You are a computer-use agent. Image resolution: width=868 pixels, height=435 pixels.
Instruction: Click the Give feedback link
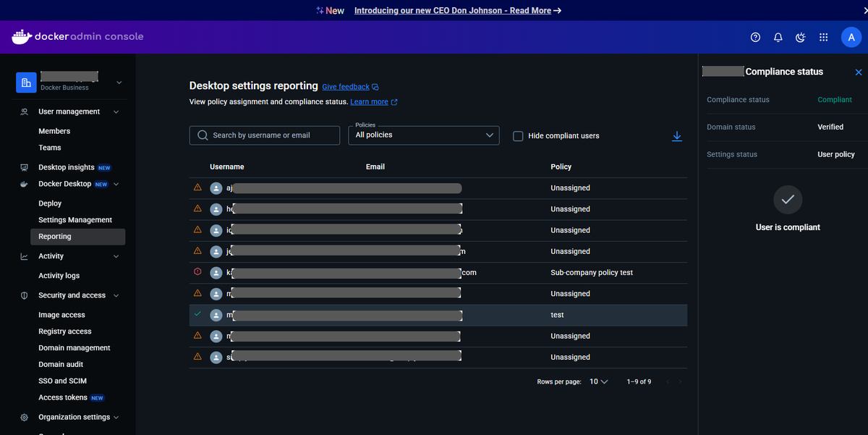click(x=344, y=86)
